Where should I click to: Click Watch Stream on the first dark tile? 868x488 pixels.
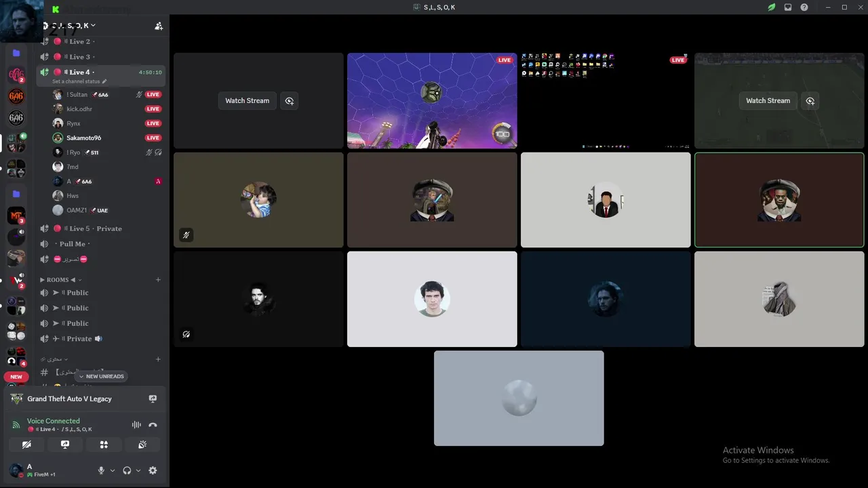[247, 100]
